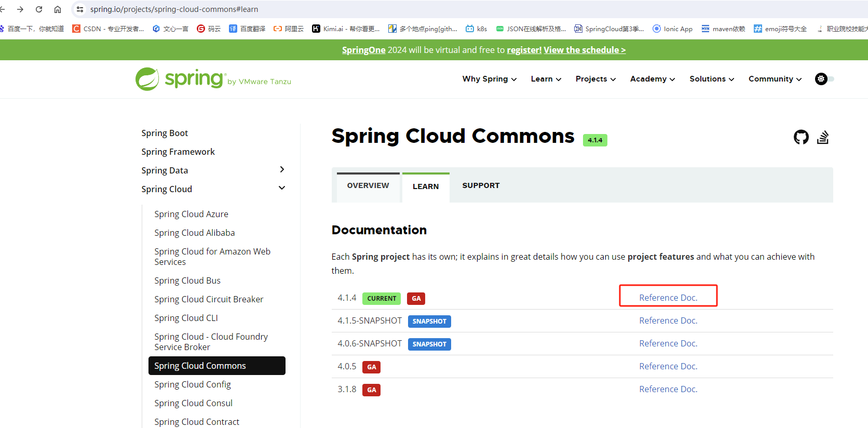Open Spring Cloud for Amazon Web Services
Viewport: 868px width, 428px height.
tap(212, 257)
